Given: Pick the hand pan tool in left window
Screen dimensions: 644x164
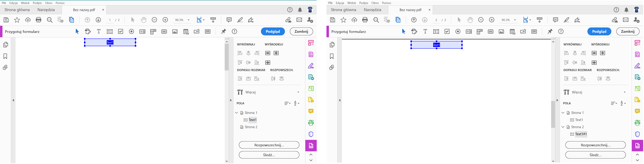Looking at the screenshot, I should click(x=144, y=20).
